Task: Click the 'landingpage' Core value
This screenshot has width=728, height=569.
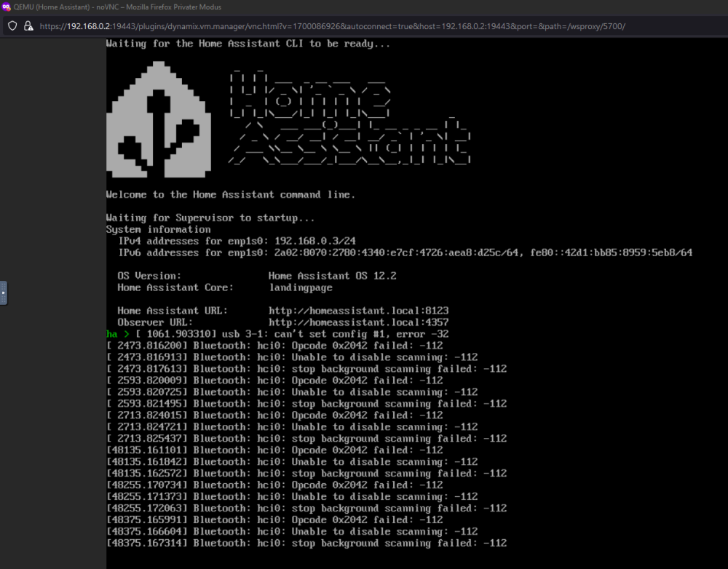Action: coord(301,287)
